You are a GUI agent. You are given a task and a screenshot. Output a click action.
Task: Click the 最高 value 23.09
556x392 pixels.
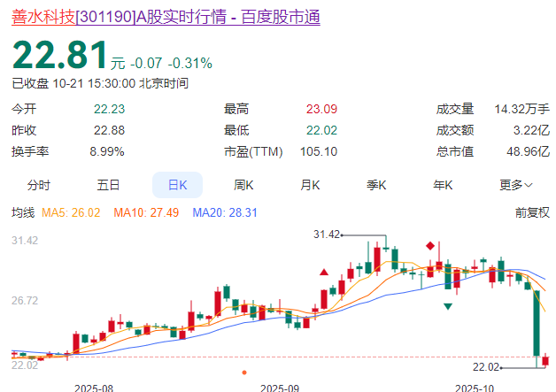pyautogui.click(x=321, y=109)
